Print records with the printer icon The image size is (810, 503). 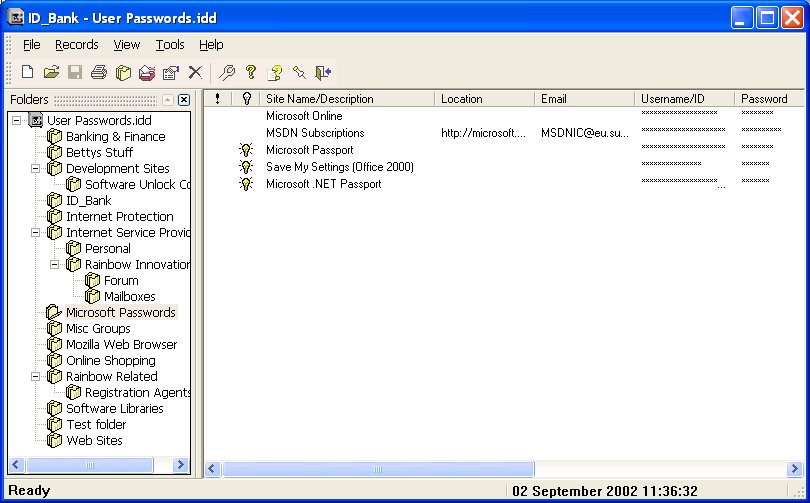pos(99,72)
